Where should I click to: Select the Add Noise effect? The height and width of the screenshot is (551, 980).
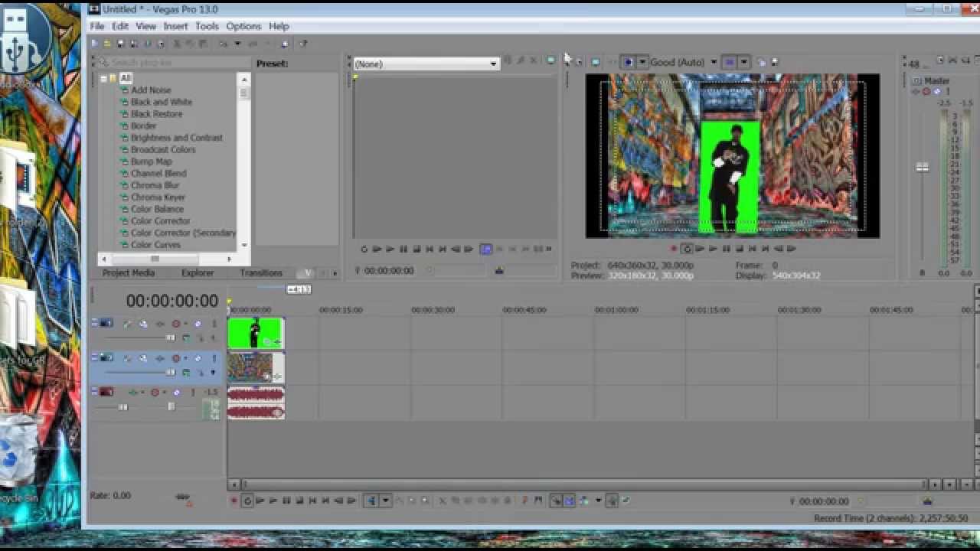click(151, 90)
